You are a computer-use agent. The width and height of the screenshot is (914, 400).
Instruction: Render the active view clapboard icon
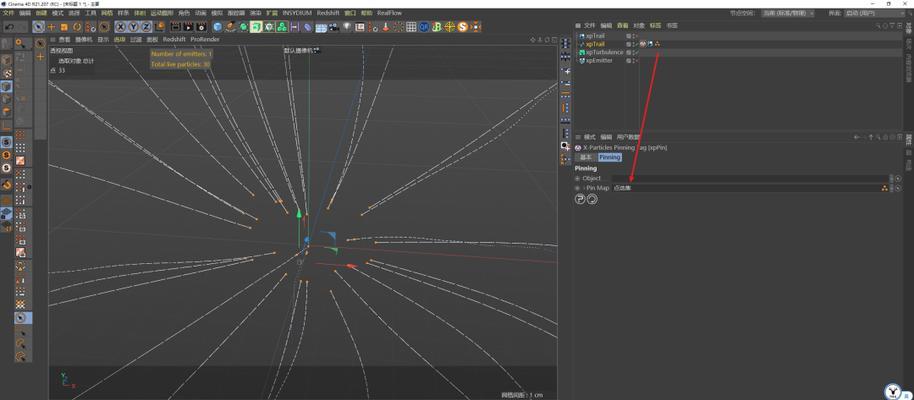[x=175, y=27]
